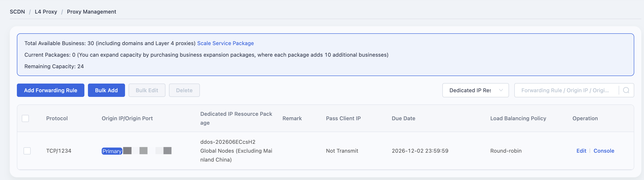Click Edit for the TCP/1234 rule

581,151
